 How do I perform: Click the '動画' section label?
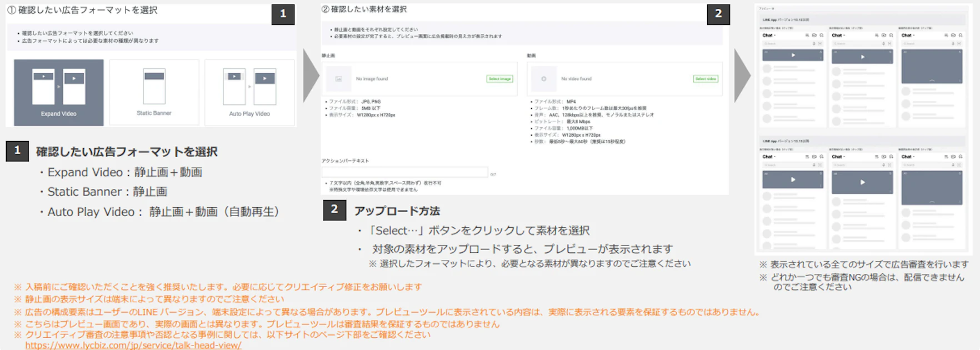(x=531, y=56)
